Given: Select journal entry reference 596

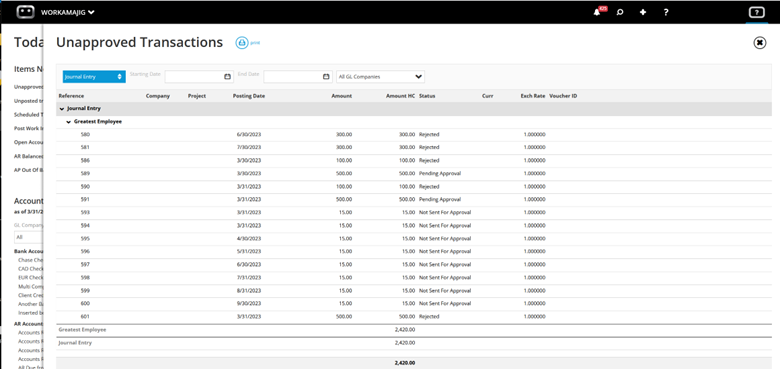Looking at the screenshot, I should [85, 252].
